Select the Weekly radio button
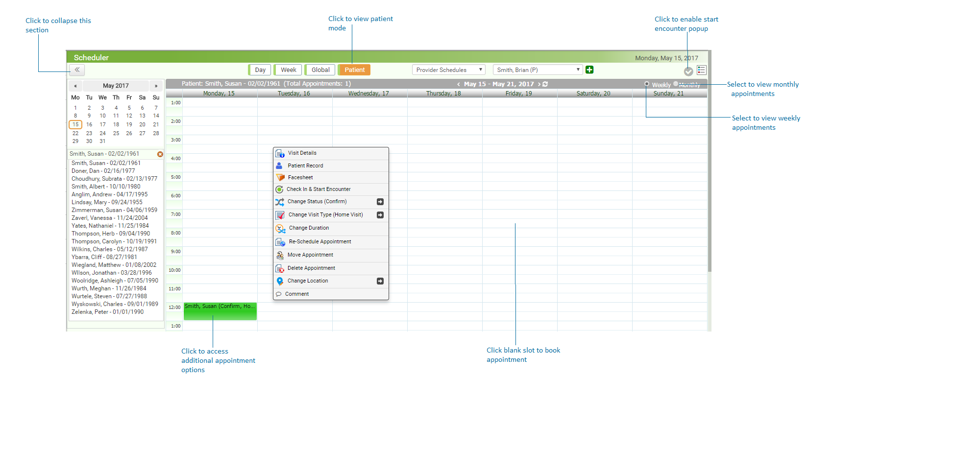The height and width of the screenshot is (450, 980). (x=646, y=84)
